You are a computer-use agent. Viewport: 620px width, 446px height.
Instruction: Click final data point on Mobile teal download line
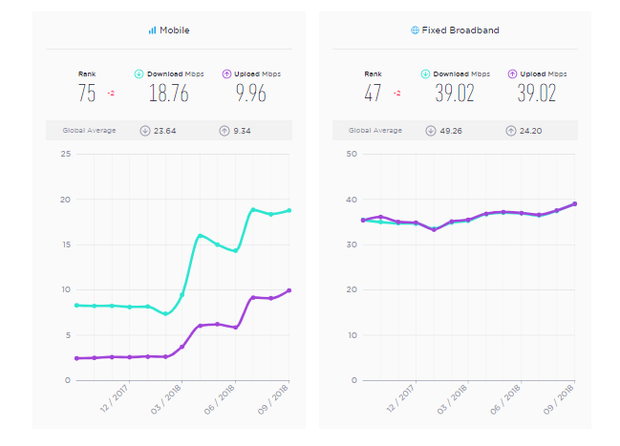click(289, 210)
